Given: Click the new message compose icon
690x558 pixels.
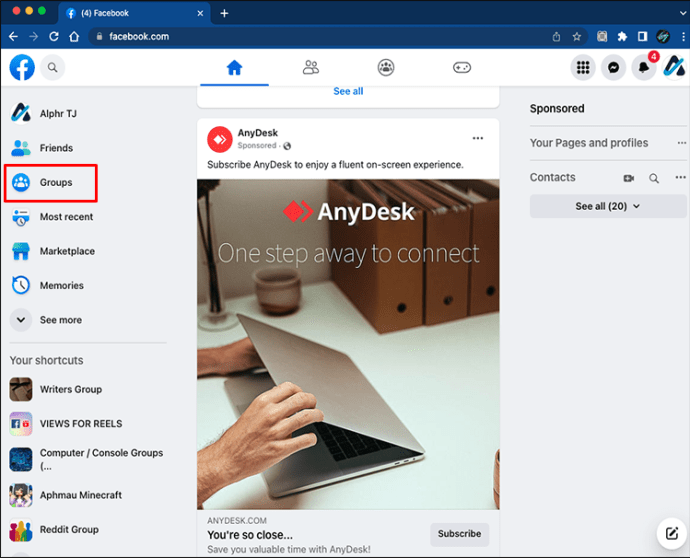Looking at the screenshot, I should click(x=672, y=533).
